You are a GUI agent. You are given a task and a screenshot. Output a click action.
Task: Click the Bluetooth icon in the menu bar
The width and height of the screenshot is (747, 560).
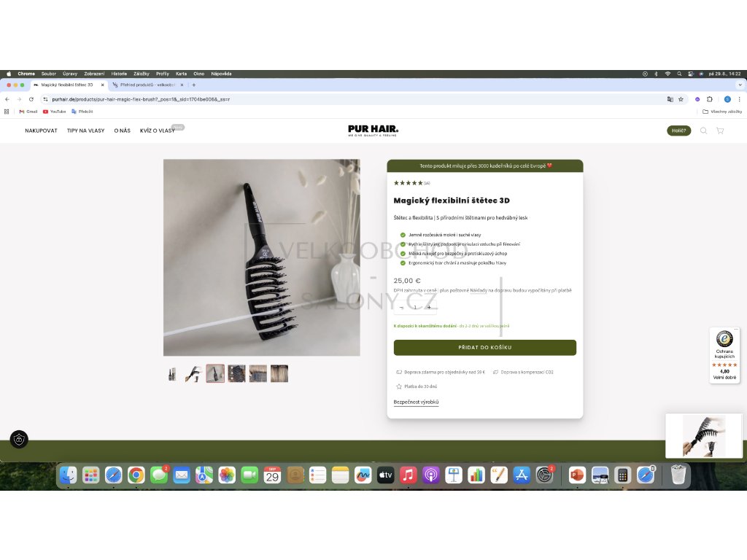[x=656, y=74]
